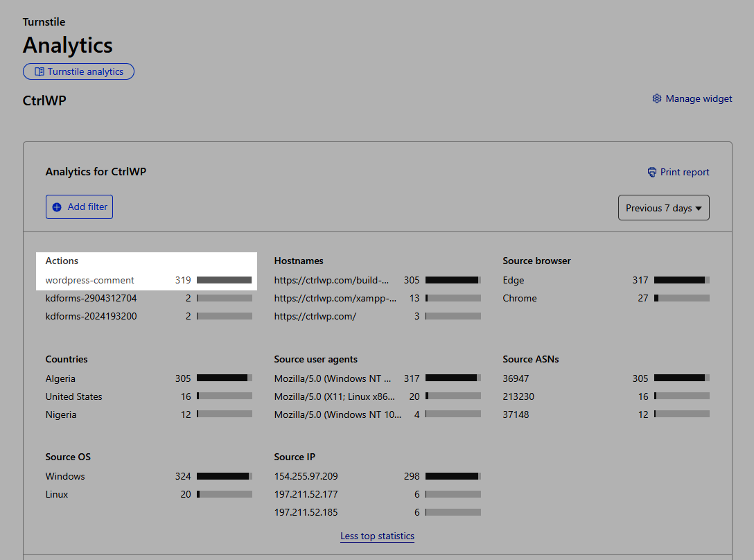The height and width of the screenshot is (560, 754).
Task: Pick Edge under Source browser
Action: pyautogui.click(x=514, y=281)
